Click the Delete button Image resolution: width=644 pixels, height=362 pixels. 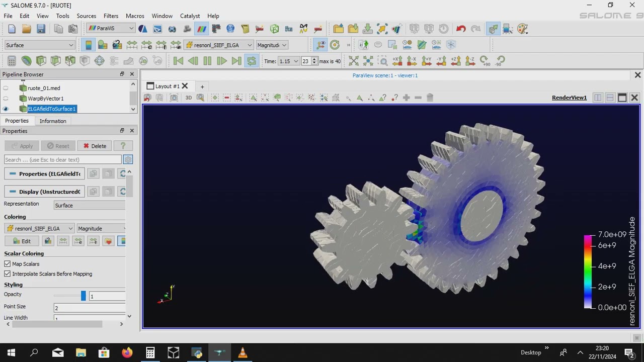[x=95, y=146]
